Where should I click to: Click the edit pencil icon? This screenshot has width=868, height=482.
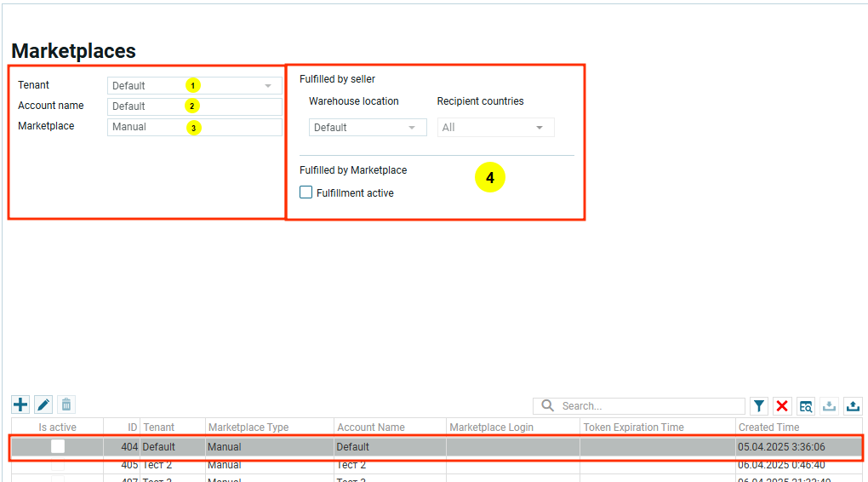point(43,405)
